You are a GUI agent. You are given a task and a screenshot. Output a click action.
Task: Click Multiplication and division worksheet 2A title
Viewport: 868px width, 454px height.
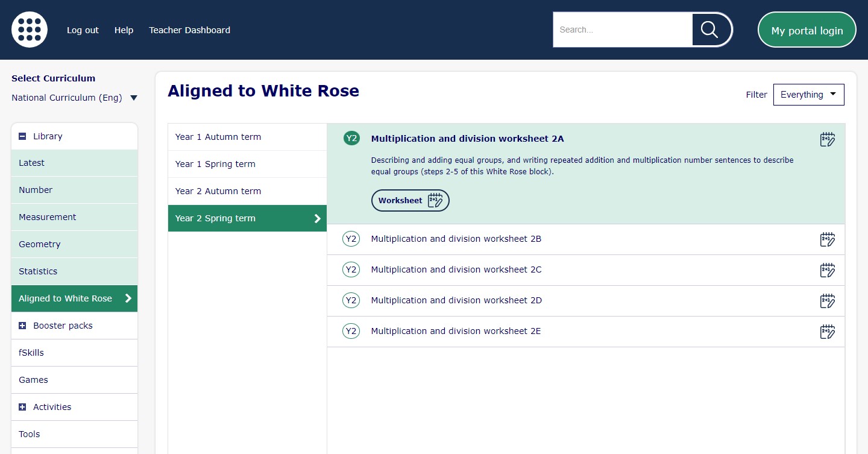coord(467,139)
